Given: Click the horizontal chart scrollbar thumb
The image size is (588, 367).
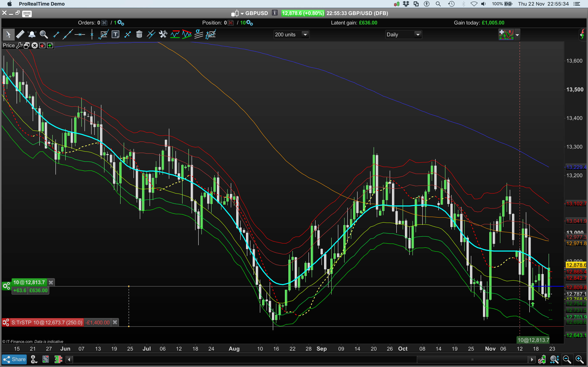Looking at the screenshot, I should 472,359.
